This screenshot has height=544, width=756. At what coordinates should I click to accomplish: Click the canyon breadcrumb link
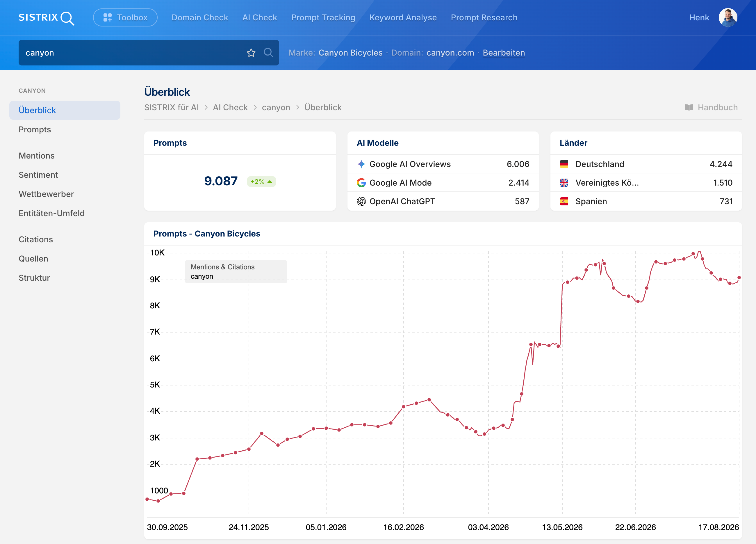(276, 107)
